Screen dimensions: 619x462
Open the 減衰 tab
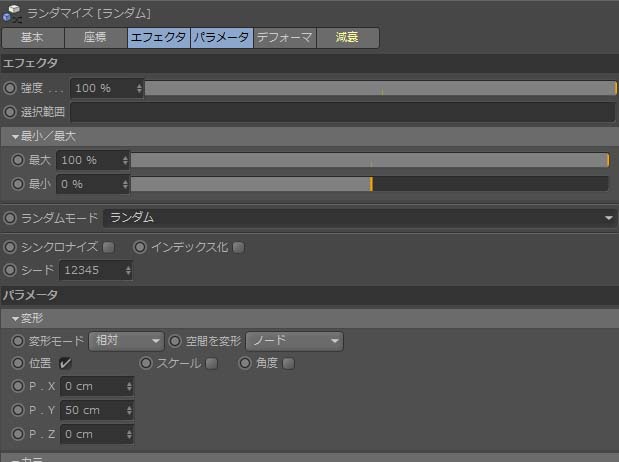[347, 38]
